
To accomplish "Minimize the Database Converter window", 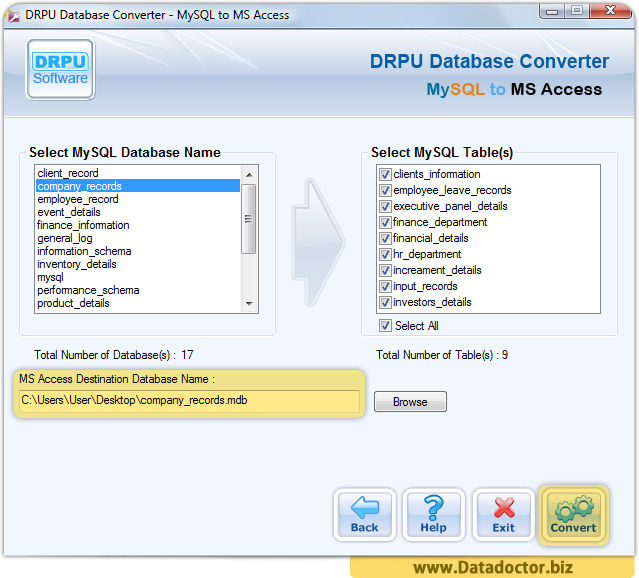I will coord(552,11).
